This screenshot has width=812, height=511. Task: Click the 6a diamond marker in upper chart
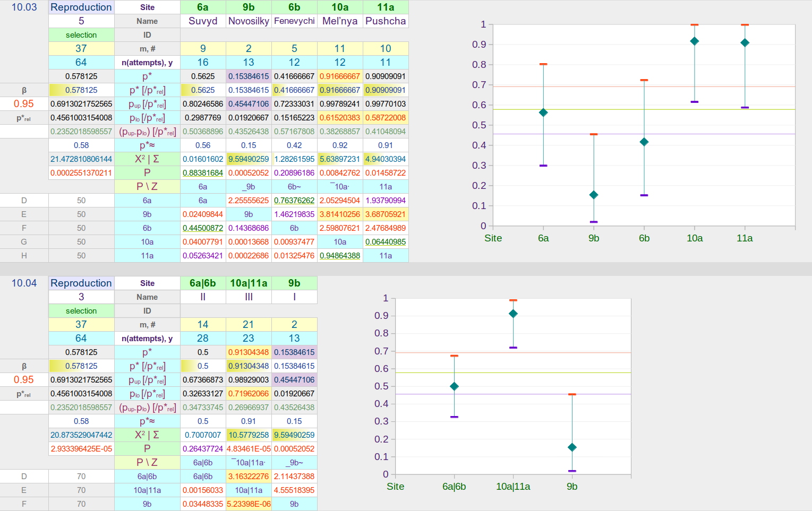(x=543, y=112)
